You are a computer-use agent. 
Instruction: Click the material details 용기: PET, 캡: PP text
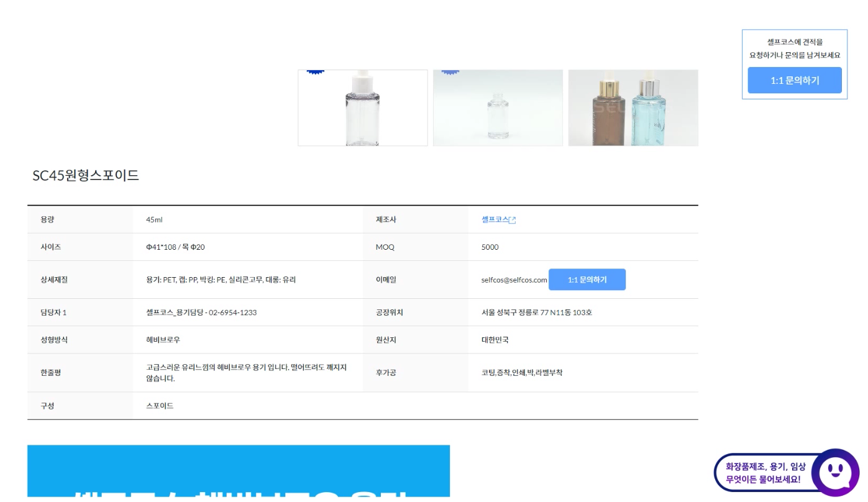point(221,280)
